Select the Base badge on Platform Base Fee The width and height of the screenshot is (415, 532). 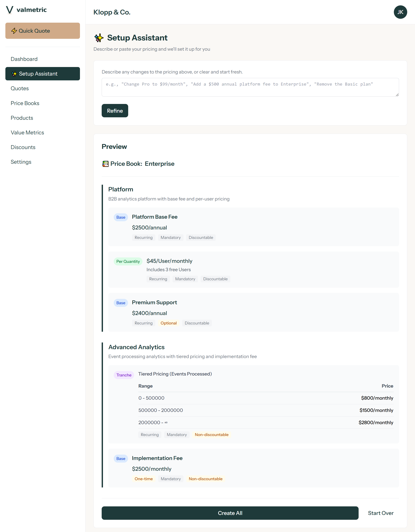pos(121,217)
